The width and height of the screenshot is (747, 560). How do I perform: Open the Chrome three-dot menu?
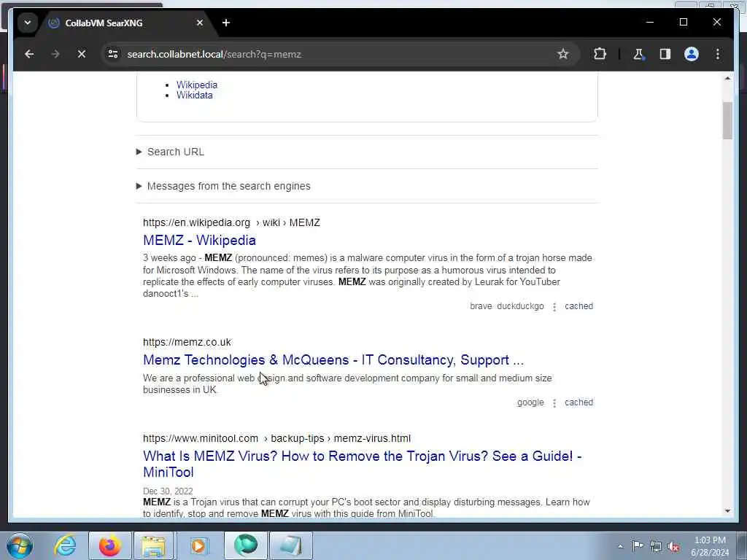718,54
